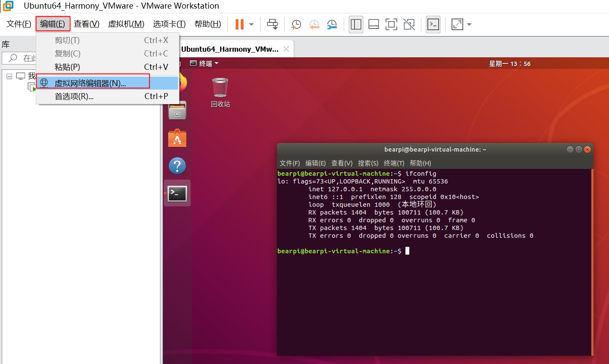
Task: Close the open 编辑(E) menu
Action: 53,24
